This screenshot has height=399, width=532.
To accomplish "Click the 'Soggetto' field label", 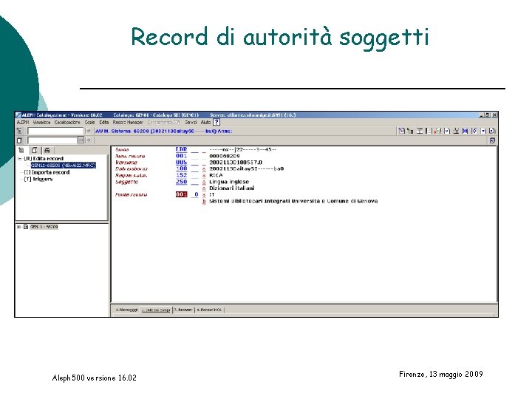I will click(126, 182).
